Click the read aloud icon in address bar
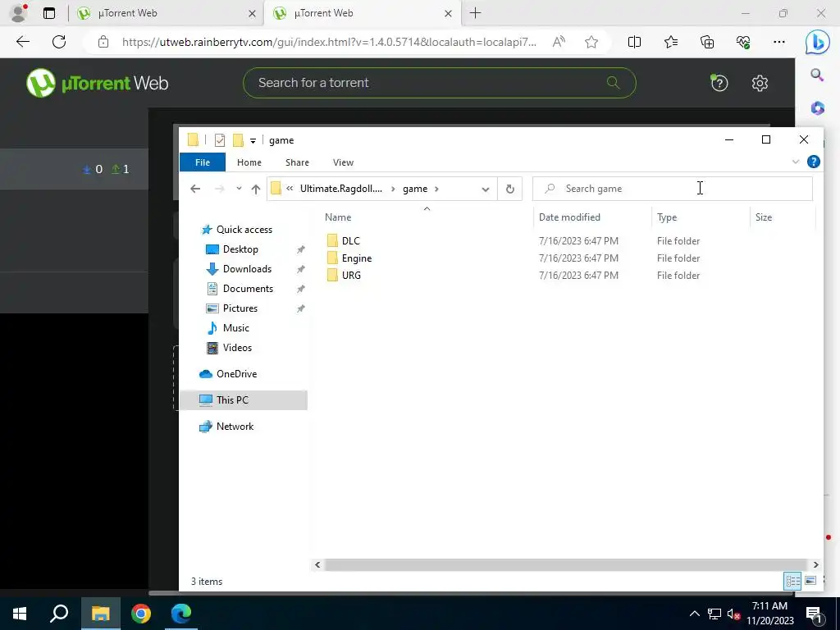This screenshot has width=840, height=630. 559,42
